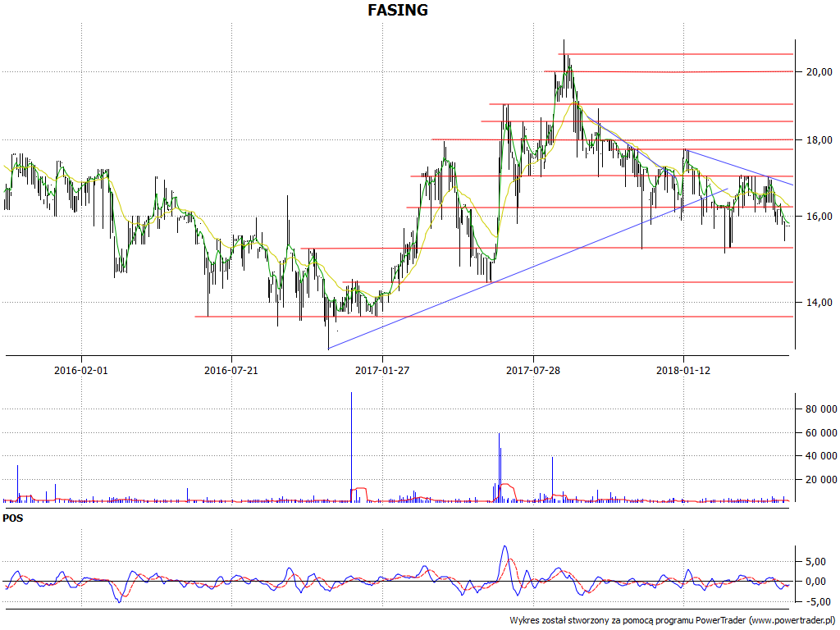
Task: Click the FASING chart title
Action: [x=398, y=10]
